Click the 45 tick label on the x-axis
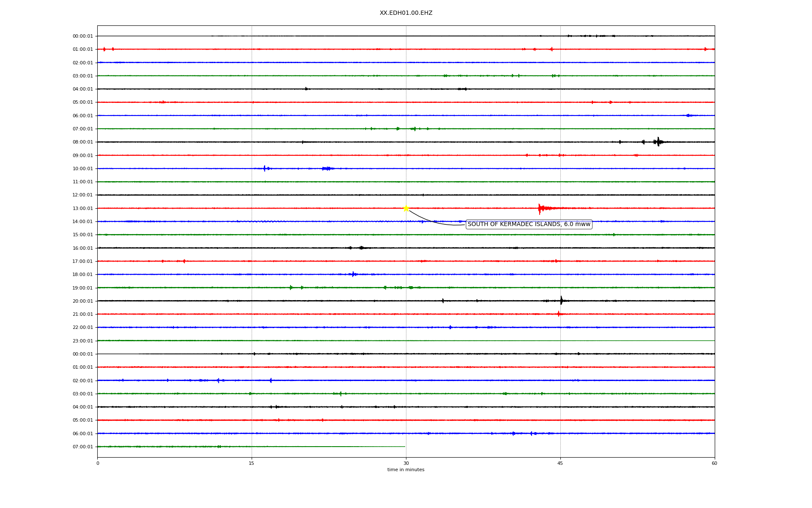This screenshot has height=508, width=812. click(x=560, y=463)
